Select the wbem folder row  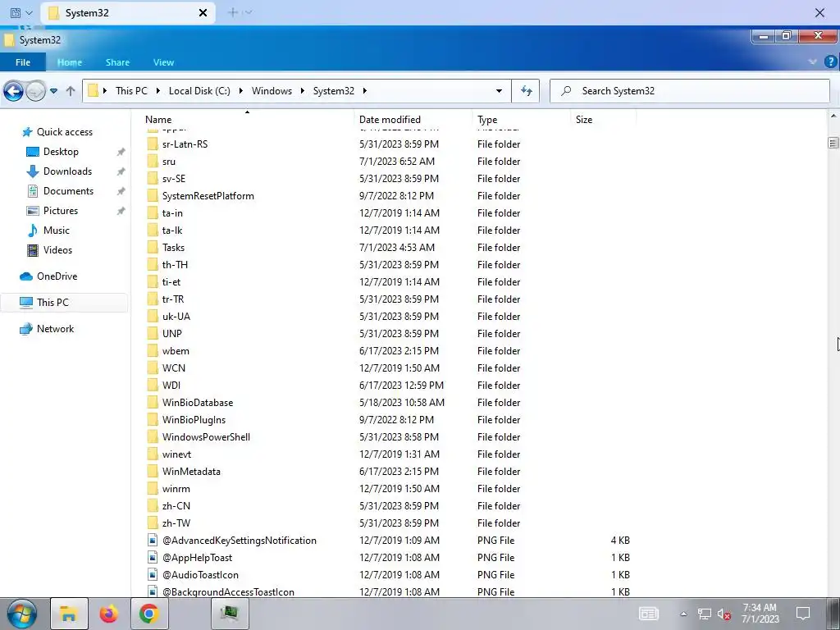tap(390, 351)
